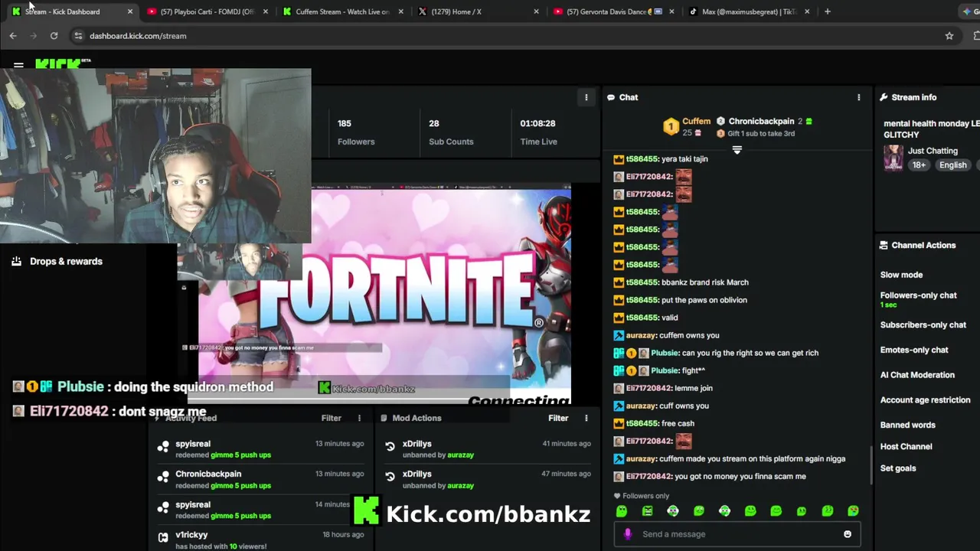Click the Just Chatting category thumbnail

893,158
